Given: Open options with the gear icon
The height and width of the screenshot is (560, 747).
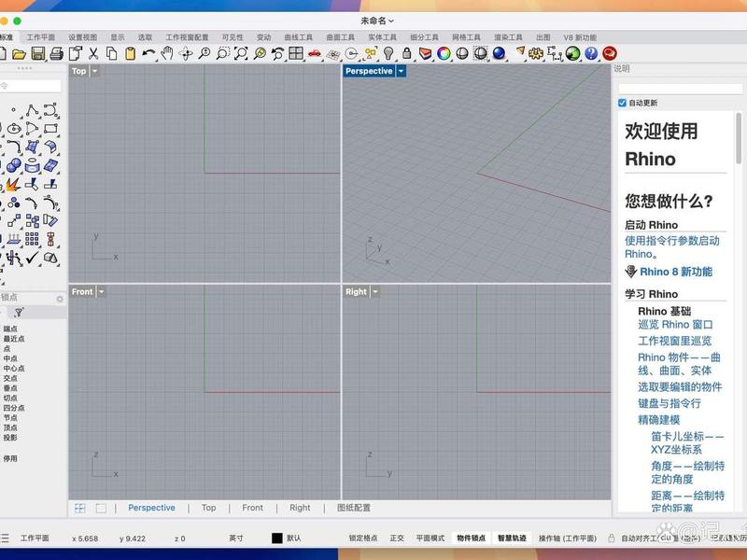Looking at the screenshot, I should [535, 53].
